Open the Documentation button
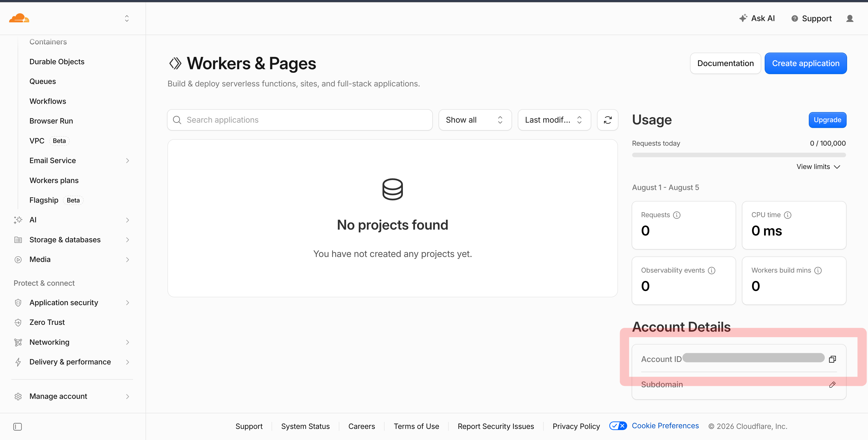 [x=725, y=63]
